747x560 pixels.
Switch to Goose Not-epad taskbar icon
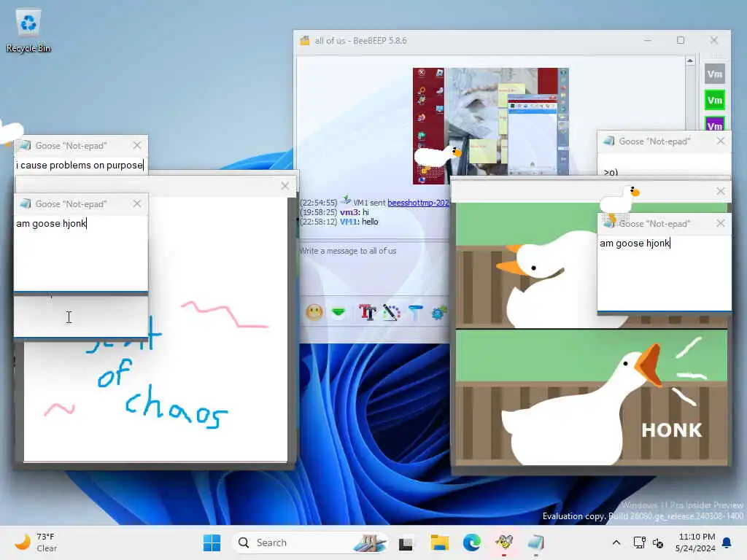pyautogui.click(x=536, y=542)
